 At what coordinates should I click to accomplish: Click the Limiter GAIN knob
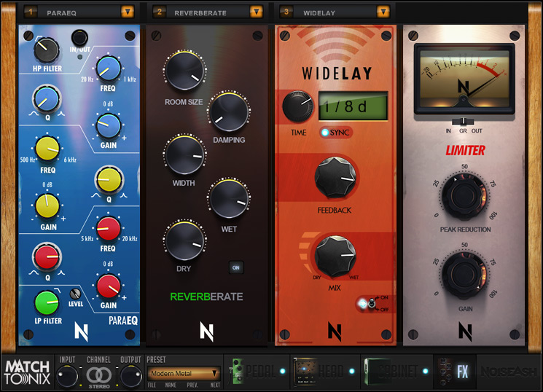click(464, 275)
